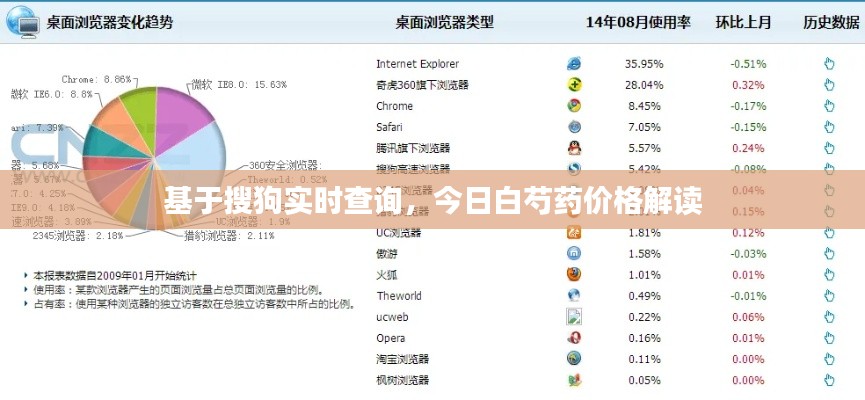Click the 傲游 Maxthon browser icon
This screenshot has width=865, height=400.
(x=574, y=253)
